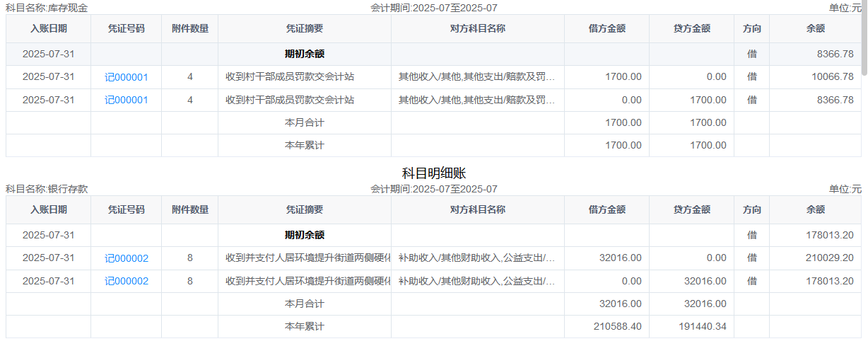868x346 pixels.
Task: Click the 科目明细账 title above the 银行存款 table
Action: (433, 173)
